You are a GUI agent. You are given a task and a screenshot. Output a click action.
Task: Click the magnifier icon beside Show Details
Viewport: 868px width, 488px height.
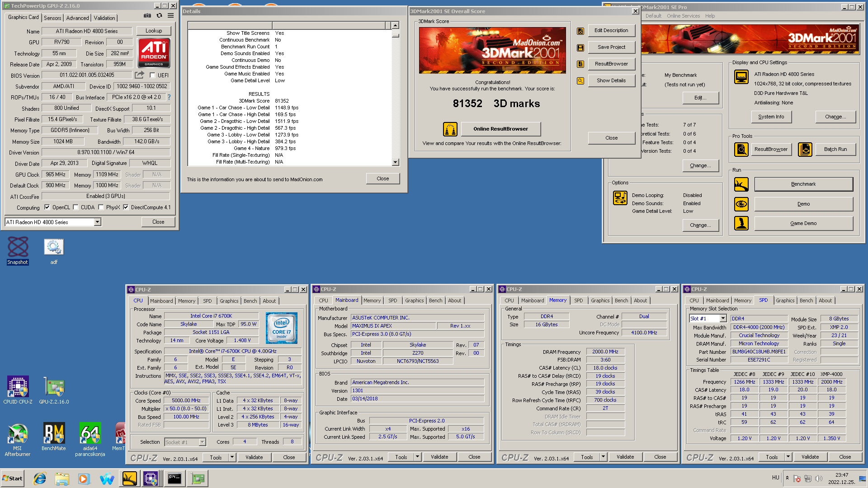(580, 81)
